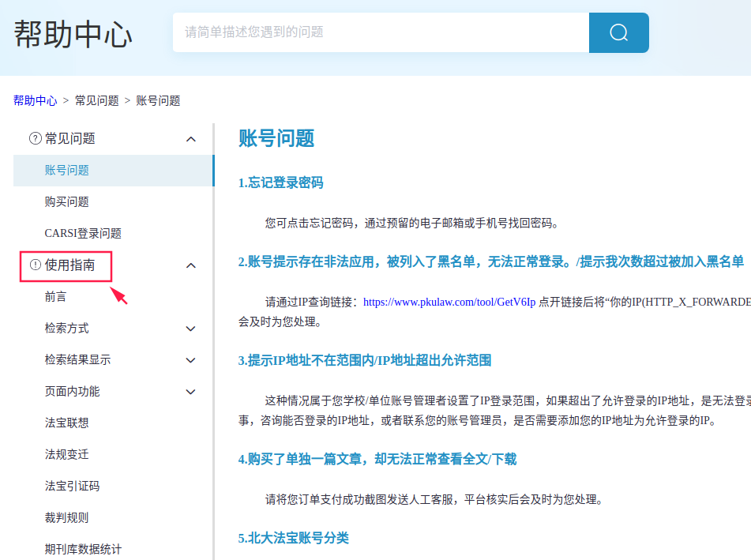Open the pkulaw GetV6Ip IP query link

click(449, 302)
